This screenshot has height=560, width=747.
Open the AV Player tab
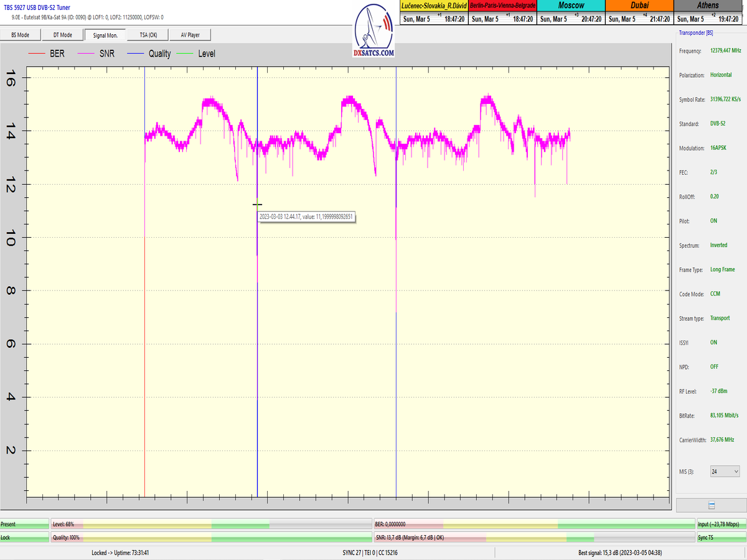pos(190,35)
